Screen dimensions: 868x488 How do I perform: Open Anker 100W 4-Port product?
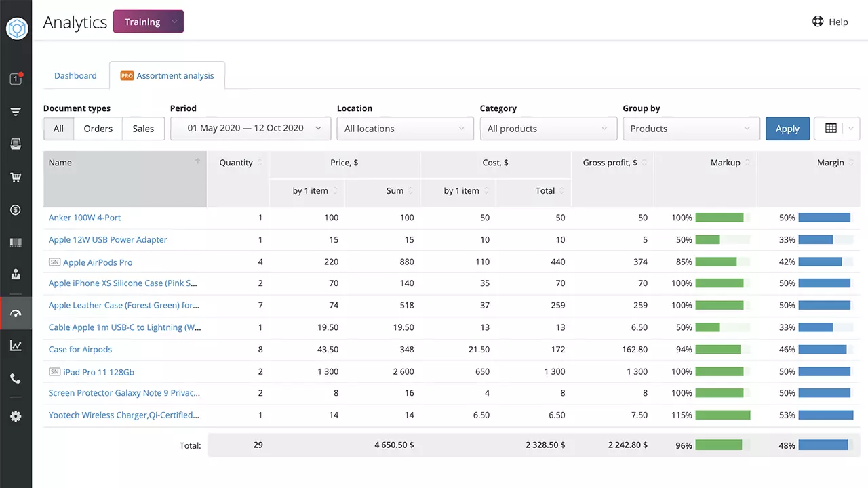85,218
